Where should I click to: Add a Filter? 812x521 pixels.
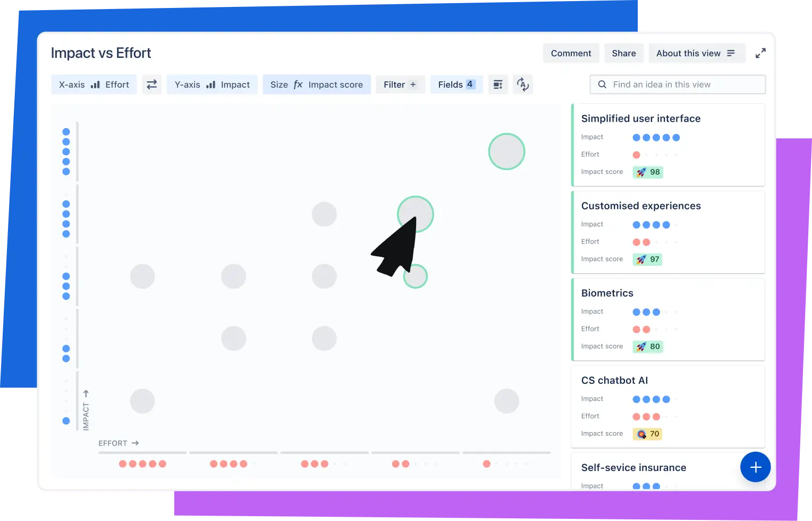click(x=400, y=85)
